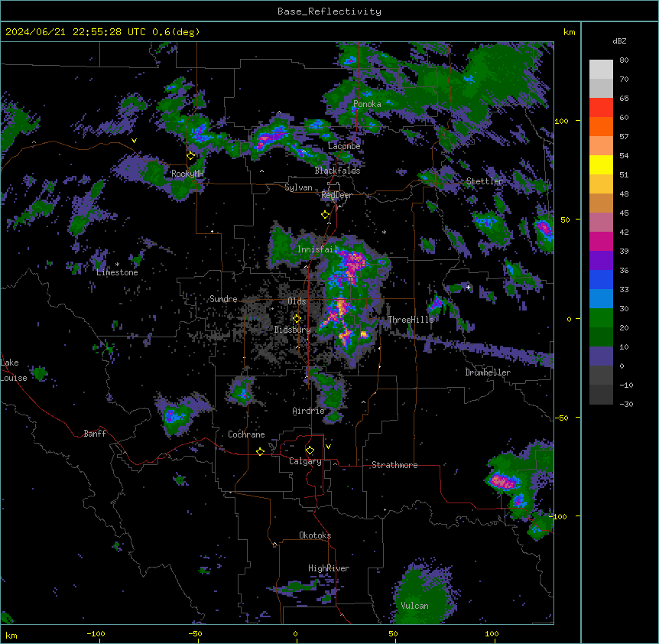
Task: Click the Limestone label
Action: click(x=117, y=272)
